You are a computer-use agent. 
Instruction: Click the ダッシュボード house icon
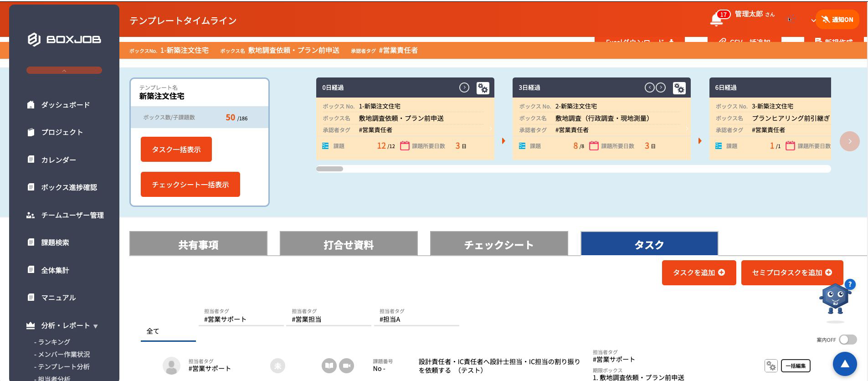[31, 104]
